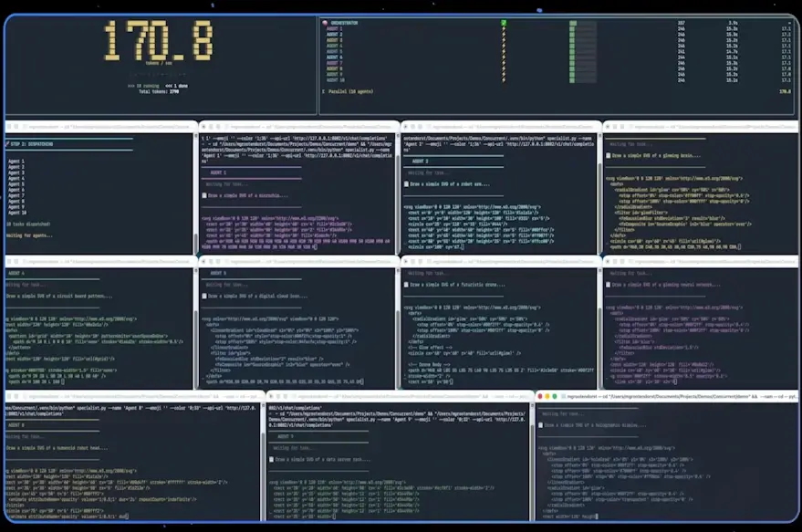Screen dimensions: 802x532
Task: Click the icon left of the ORCHESTRATOR label
Action: click(x=325, y=22)
